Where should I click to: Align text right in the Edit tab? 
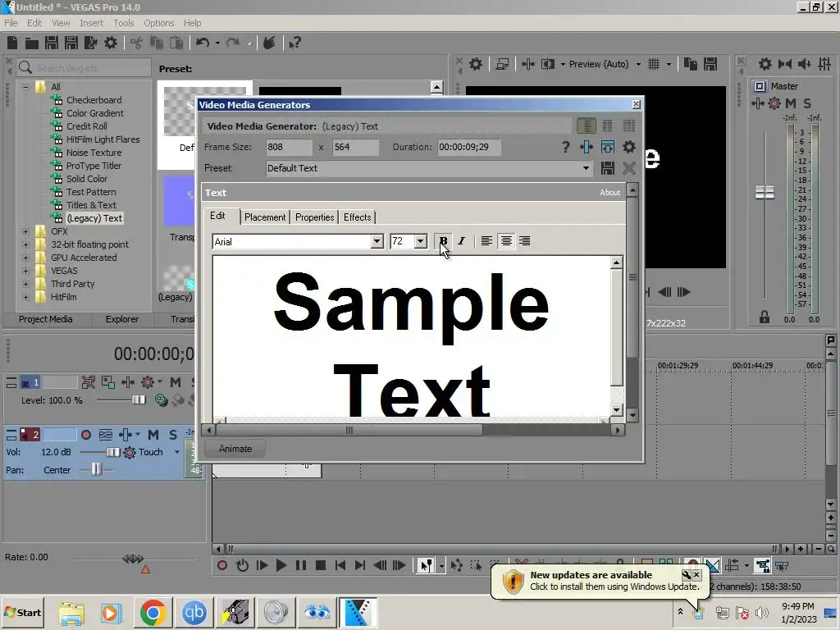[525, 241]
